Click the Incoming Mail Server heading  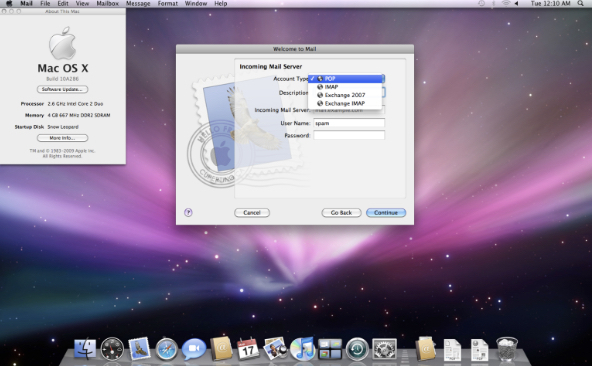(x=271, y=66)
